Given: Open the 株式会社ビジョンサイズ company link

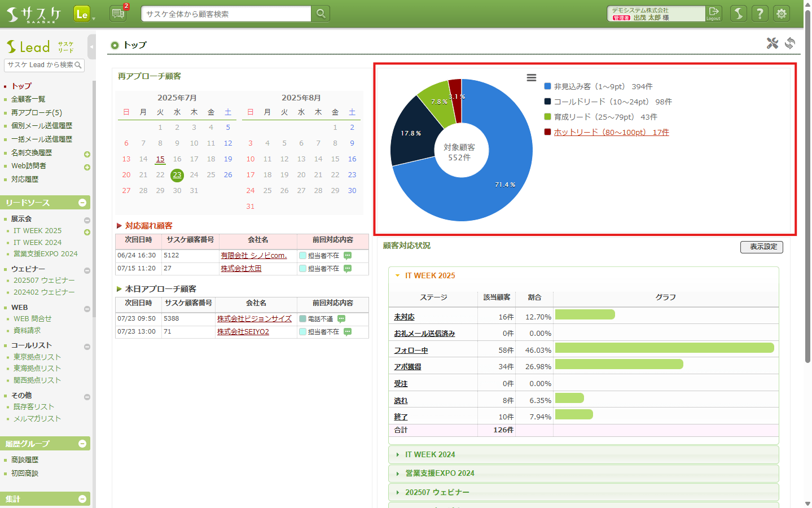Looking at the screenshot, I should tap(254, 319).
